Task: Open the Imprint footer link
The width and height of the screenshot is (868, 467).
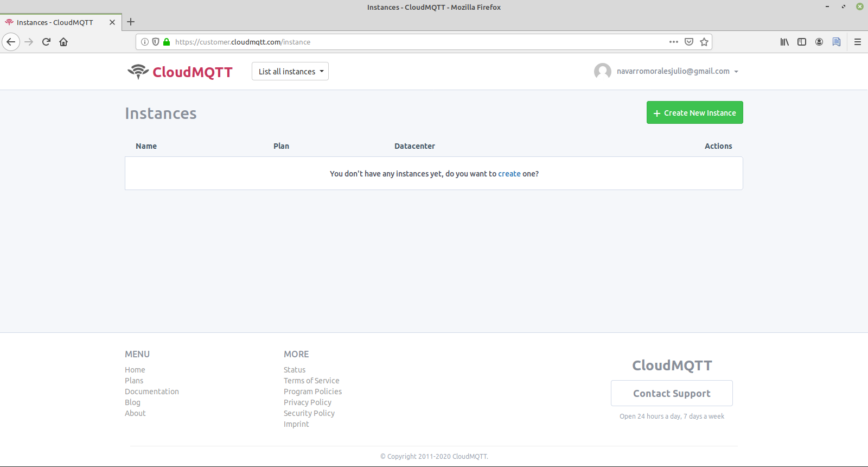Action: coord(296,424)
